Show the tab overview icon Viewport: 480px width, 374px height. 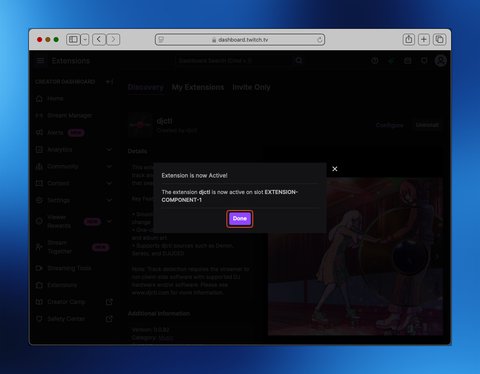[439, 40]
